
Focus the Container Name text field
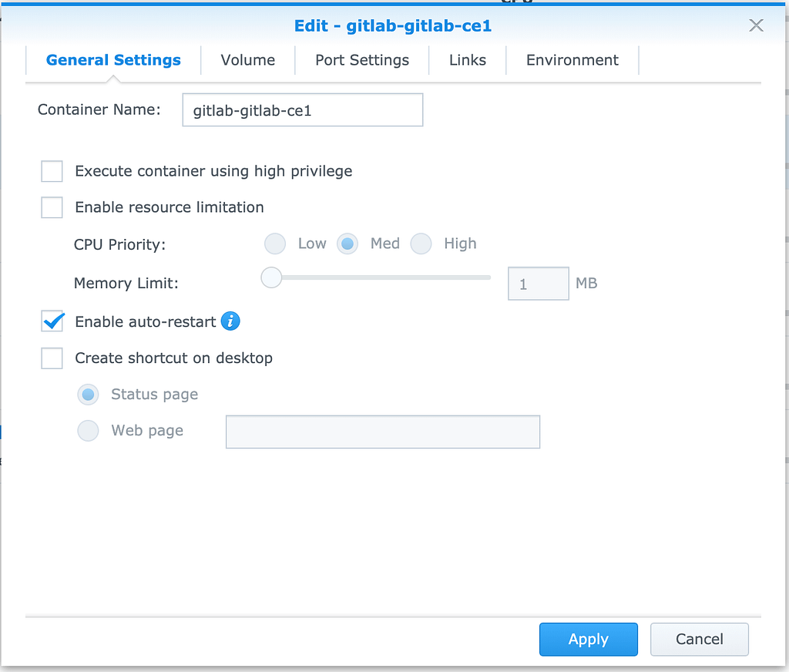[x=302, y=109]
